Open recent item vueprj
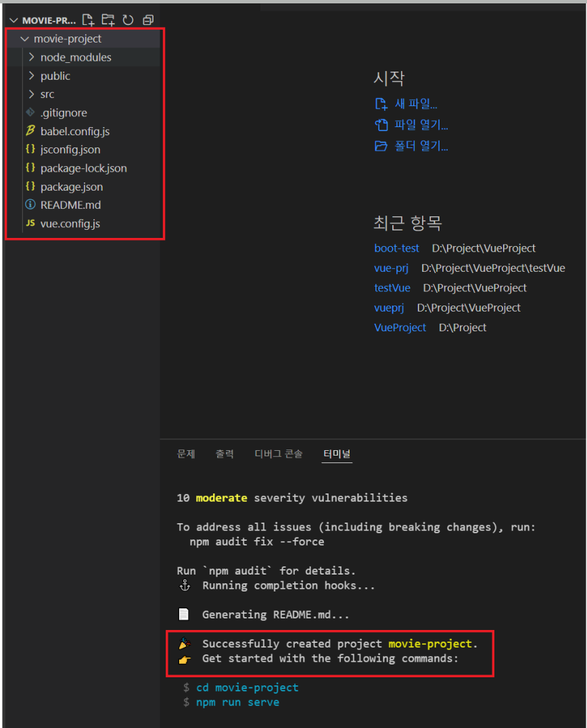Screen dimensions: 587x728 pyautogui.click(x=389, y=308)
